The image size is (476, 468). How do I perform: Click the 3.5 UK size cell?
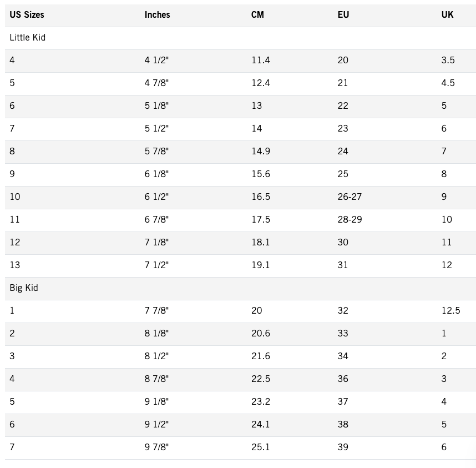(x=448, y=60)
